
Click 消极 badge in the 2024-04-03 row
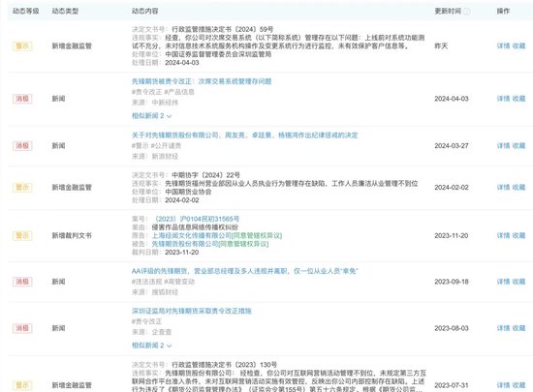[22, 99]
